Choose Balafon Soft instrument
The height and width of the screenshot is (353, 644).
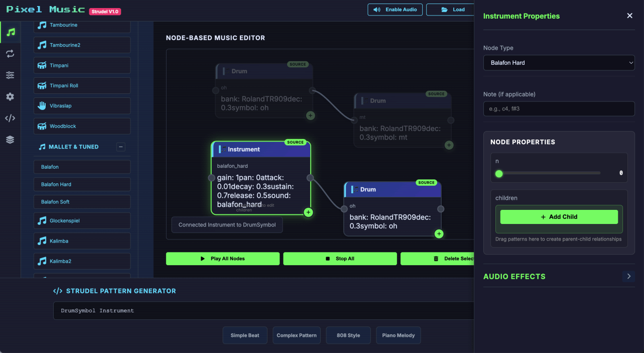click(x=82, y=202)
